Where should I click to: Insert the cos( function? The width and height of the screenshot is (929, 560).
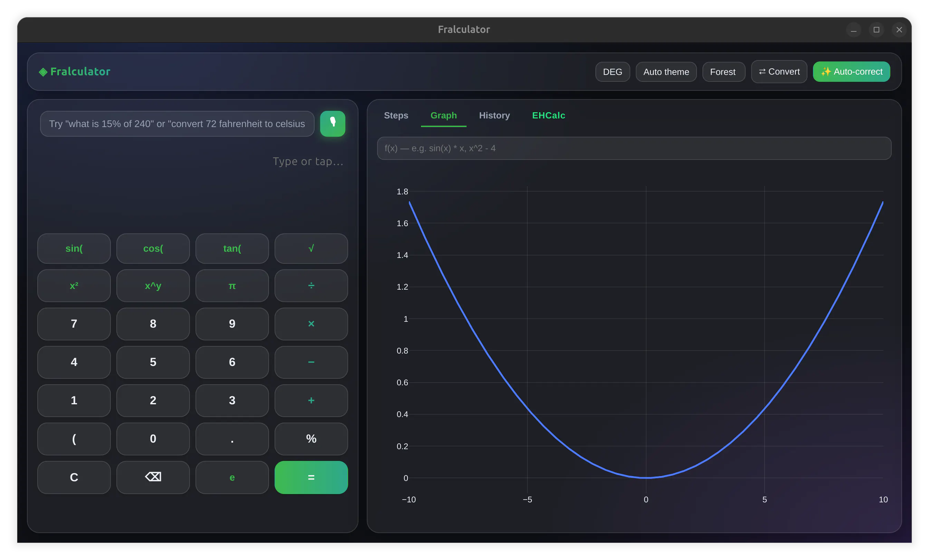coord(153,248)
